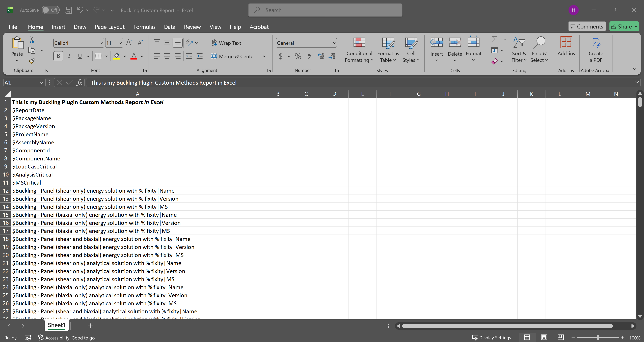Open the Comments pane button

tap(587, 26)
